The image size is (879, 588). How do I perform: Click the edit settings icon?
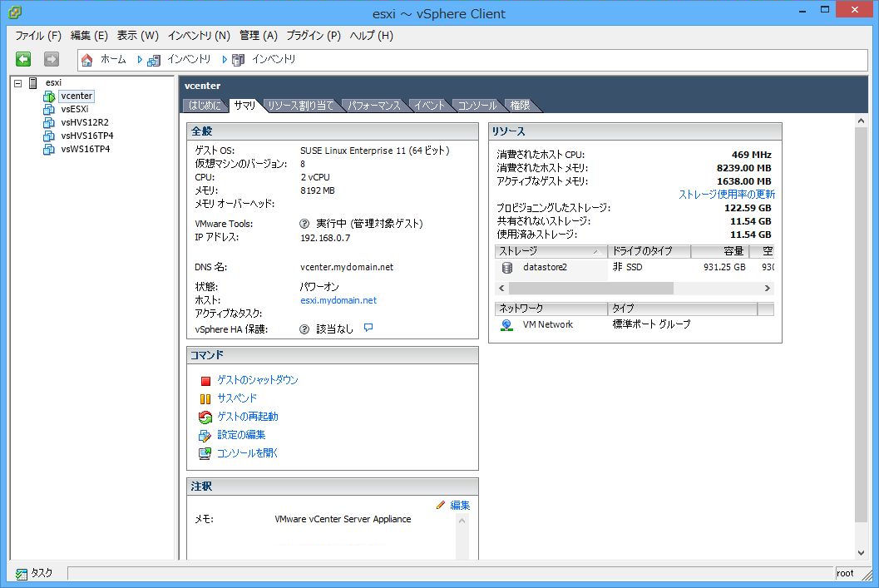205,436
